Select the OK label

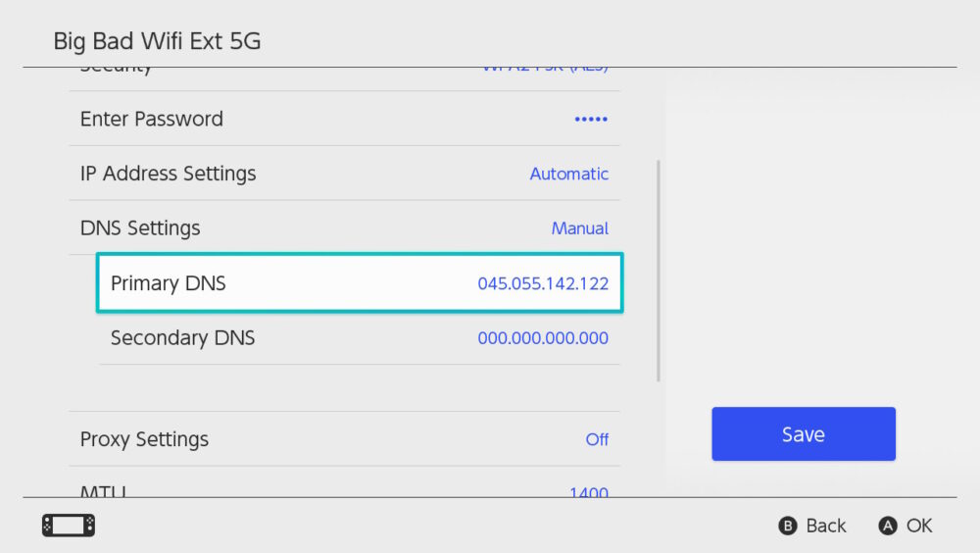(x=918, y=526)
